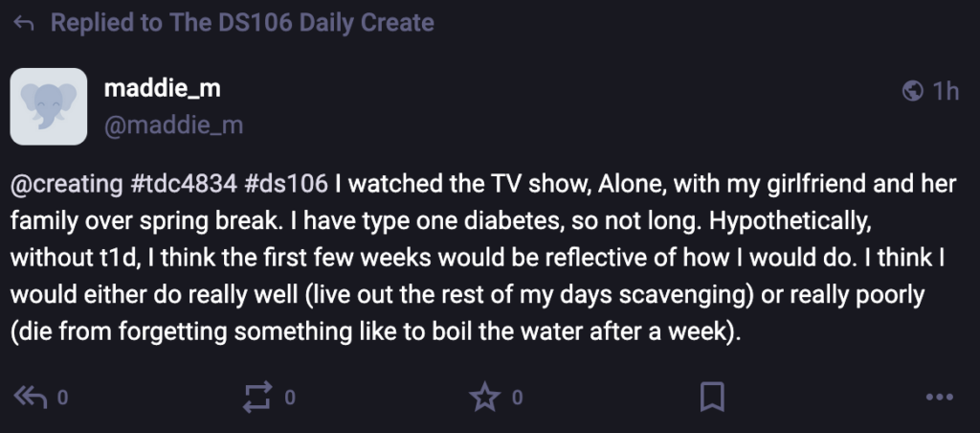Bookmark this post
980x433 pixels.
712,397
